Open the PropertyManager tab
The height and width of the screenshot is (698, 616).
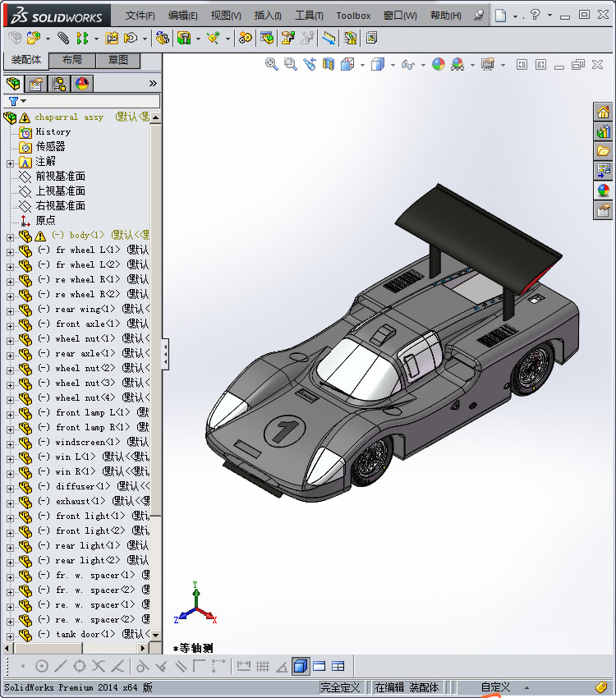click(36, 84)
